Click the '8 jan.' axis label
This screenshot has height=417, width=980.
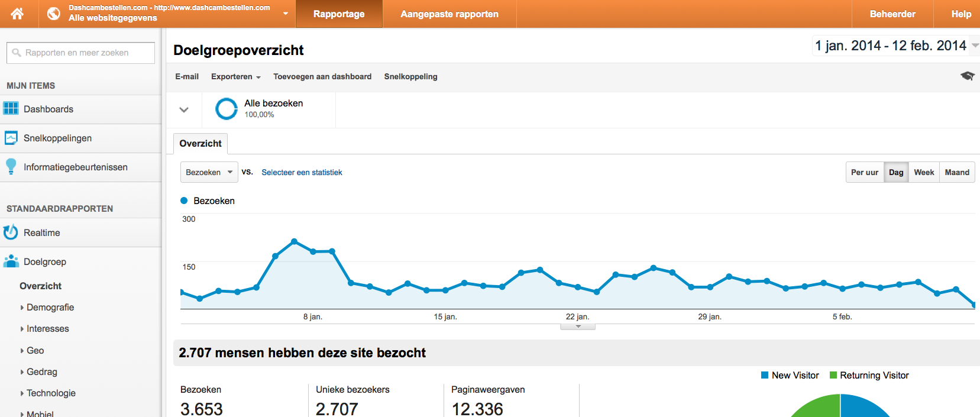tap(313, 317)
